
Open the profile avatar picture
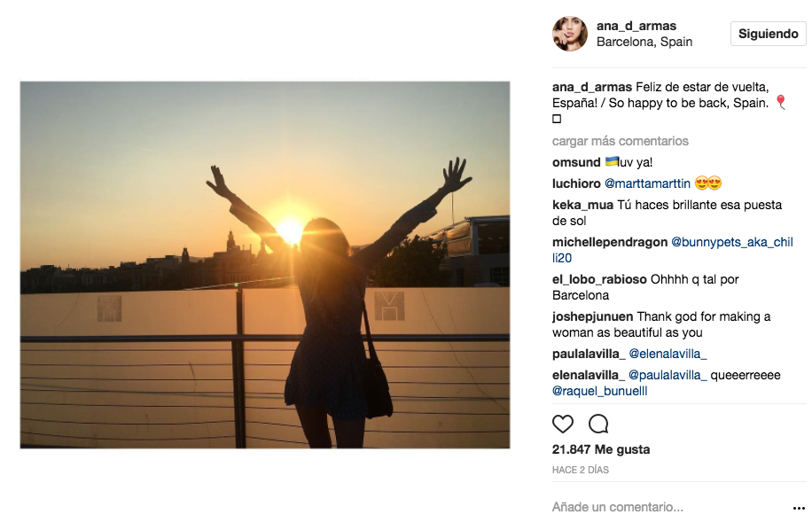[x=570, y=34]
